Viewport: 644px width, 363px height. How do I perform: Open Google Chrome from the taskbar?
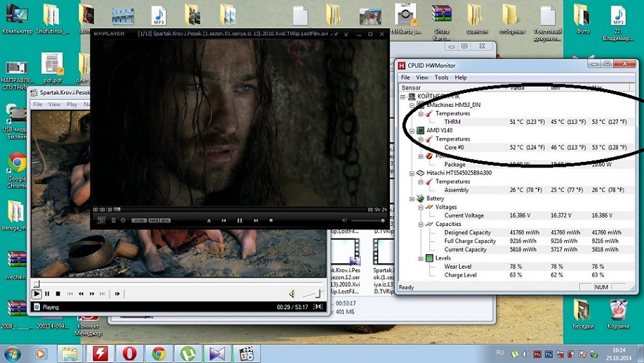158,353
